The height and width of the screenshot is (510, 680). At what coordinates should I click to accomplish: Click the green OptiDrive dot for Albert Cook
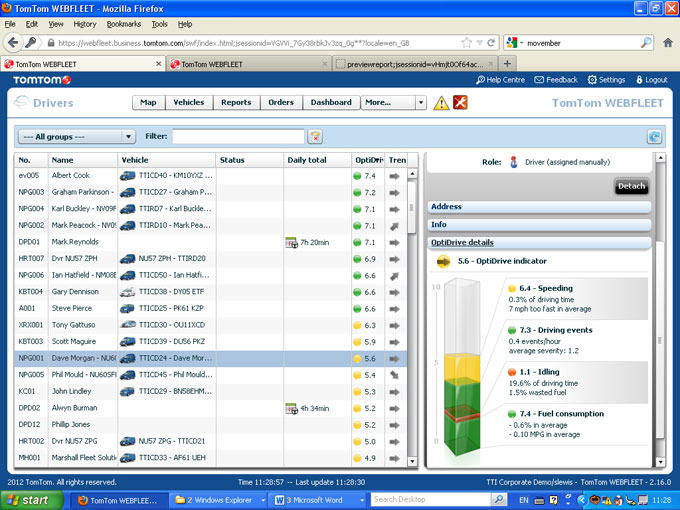(x=357, y=176)
